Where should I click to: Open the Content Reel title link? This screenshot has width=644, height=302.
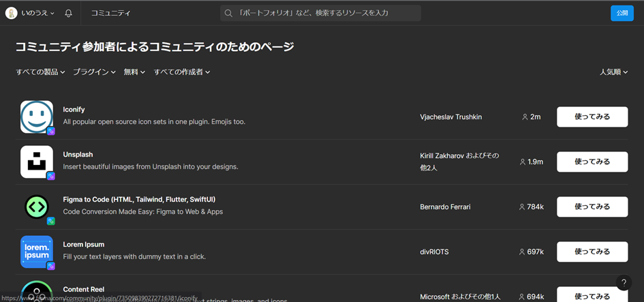point(84,289)
